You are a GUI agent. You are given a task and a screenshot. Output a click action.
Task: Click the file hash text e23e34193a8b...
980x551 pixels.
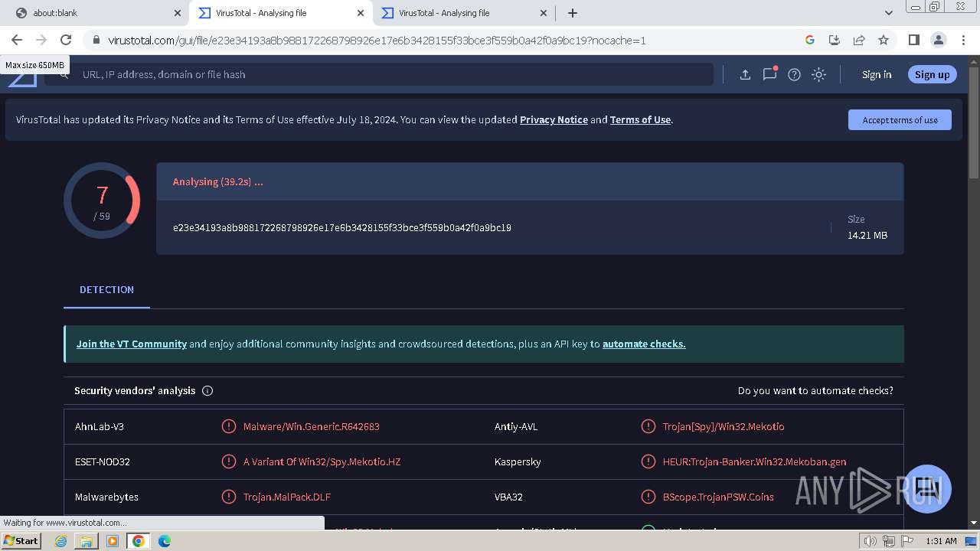click(342, 227)
